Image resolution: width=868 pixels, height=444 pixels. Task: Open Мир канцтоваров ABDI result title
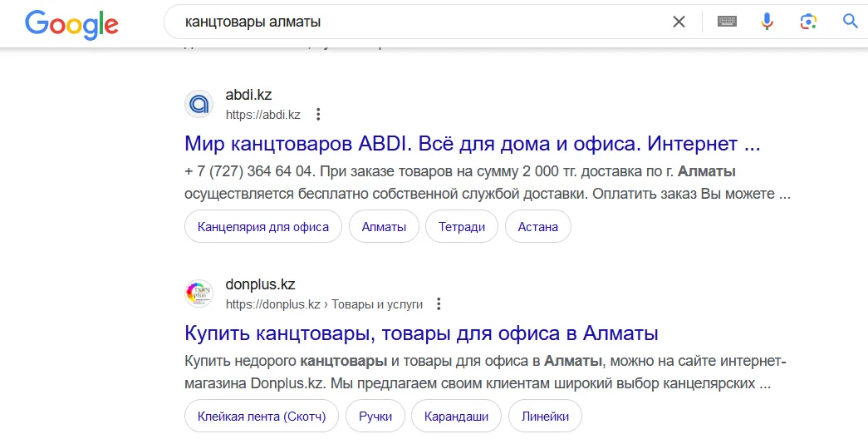(472, 144)
